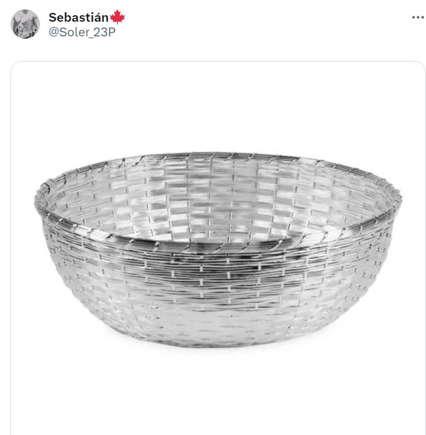Click white space below the bowl in image
The height and width of the screenshot is (435, 426).
[x=218, y=390]
